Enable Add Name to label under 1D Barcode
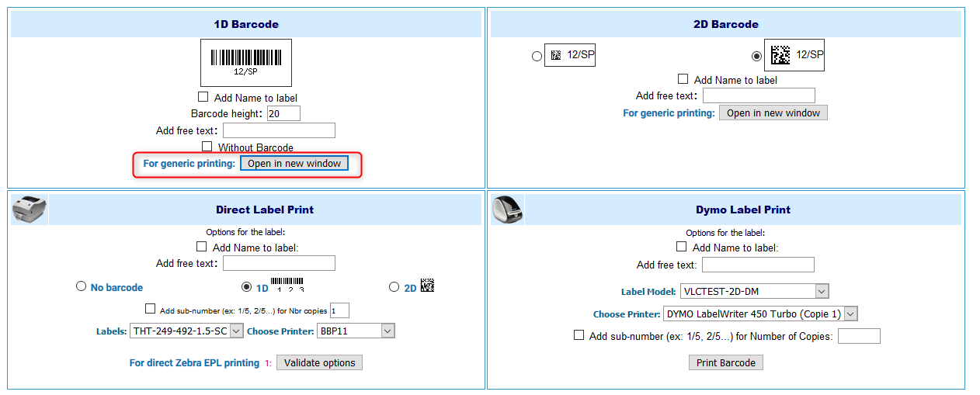The height and width of the screenshot is (395, 980). [x=203, y=97]
